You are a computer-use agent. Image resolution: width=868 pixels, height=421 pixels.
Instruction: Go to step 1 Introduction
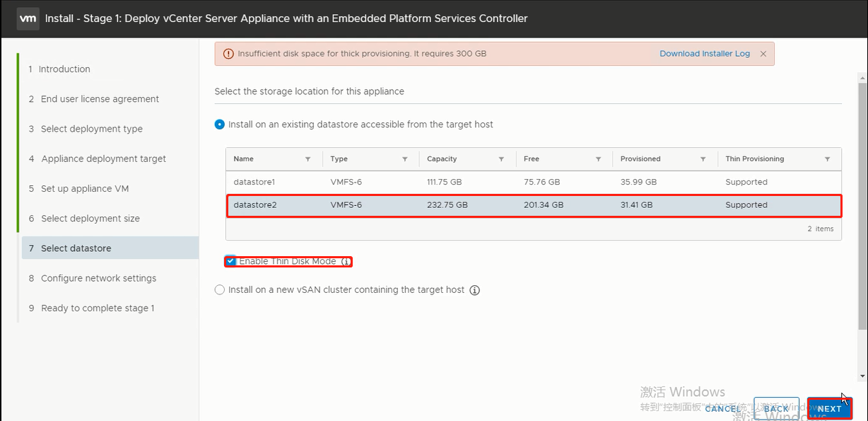[59, 69]
